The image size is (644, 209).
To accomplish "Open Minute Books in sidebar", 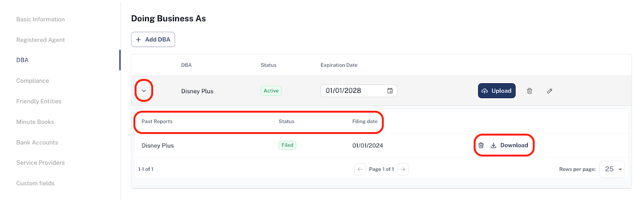I will click(35, 122).
